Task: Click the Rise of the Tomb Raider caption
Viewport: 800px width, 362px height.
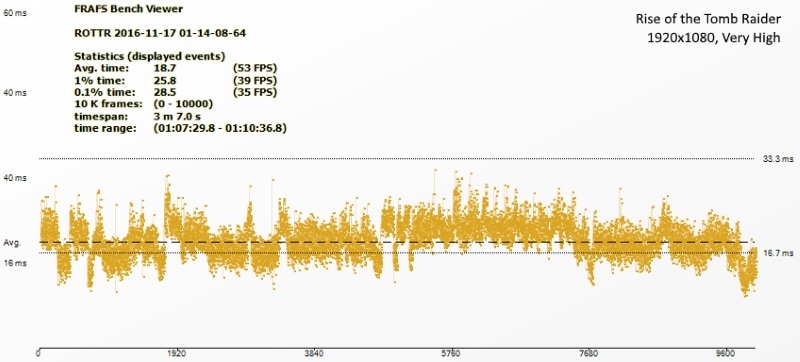Action: [x=708, y=19]
